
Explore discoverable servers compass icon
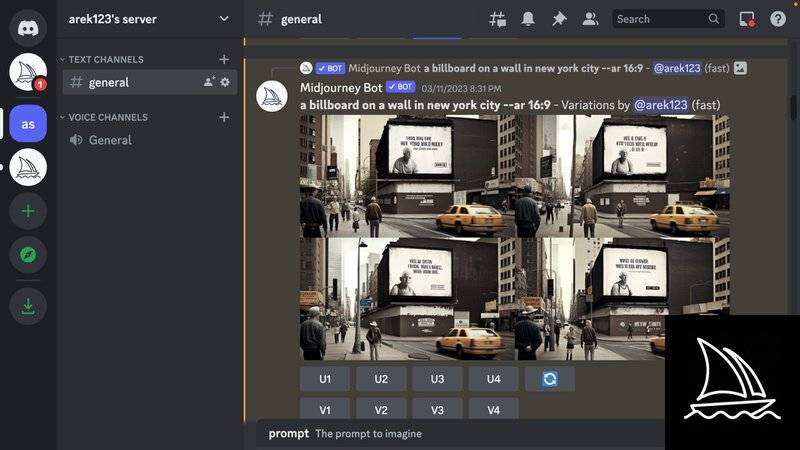[28, 255]
